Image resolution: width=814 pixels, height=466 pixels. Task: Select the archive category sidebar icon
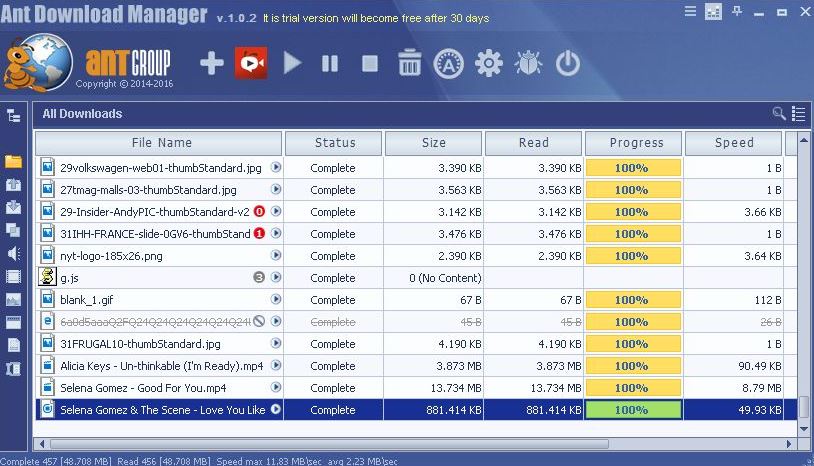13,368
